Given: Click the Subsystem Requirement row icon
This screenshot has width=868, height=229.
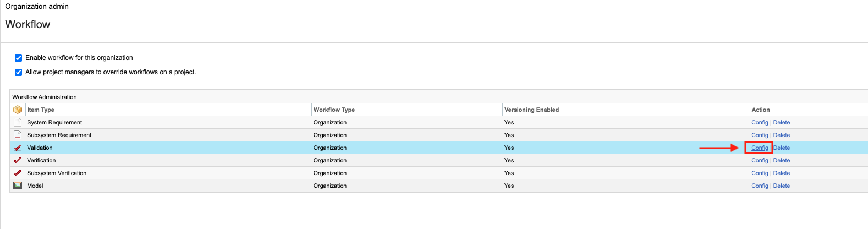Looking at the screenshot, I should [18, 135].
